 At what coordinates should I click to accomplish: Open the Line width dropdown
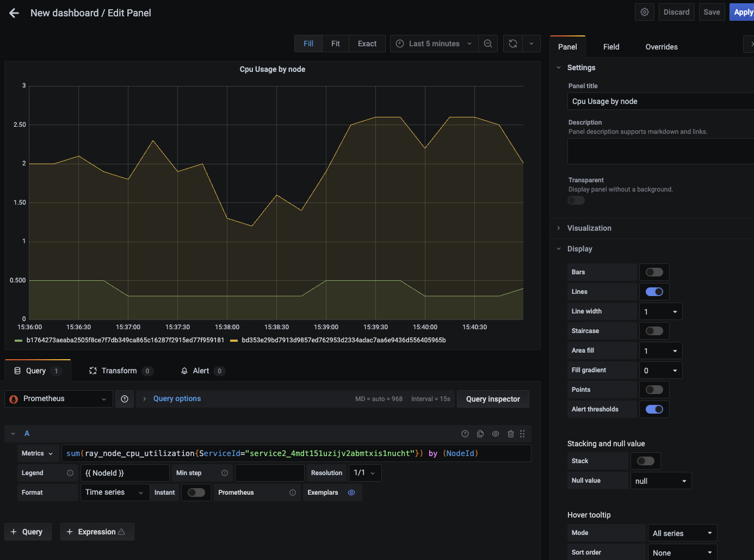coord(661,311)
